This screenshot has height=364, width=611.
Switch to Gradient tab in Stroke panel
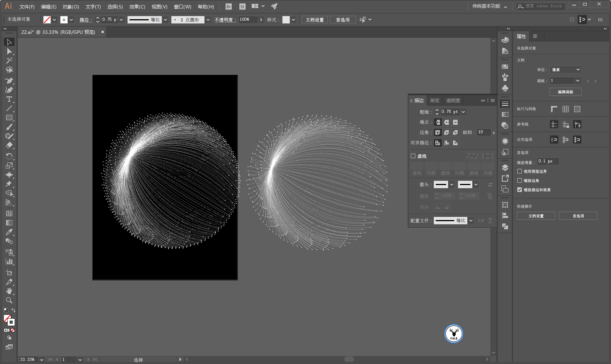[435, 100]
